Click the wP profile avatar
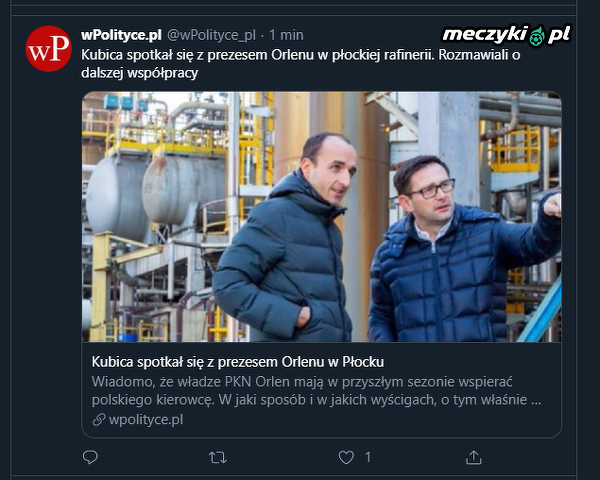This screenshot has width=600, height=480. coord(48,48)
